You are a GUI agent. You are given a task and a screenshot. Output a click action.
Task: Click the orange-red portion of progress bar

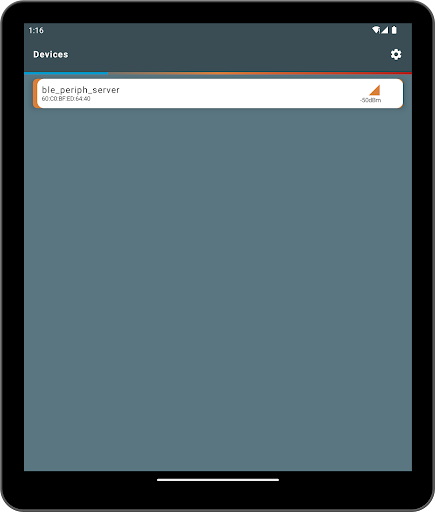[x=260, y=73]
